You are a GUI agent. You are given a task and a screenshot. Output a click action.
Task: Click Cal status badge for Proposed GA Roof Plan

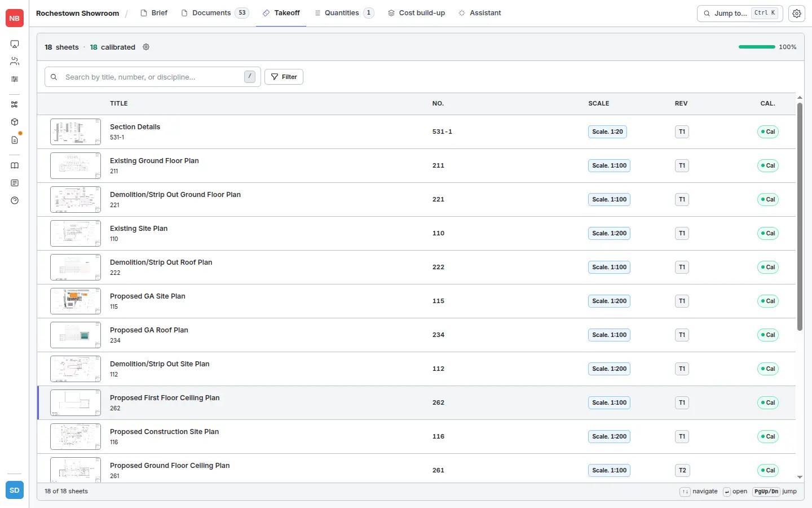pos(767,335)
